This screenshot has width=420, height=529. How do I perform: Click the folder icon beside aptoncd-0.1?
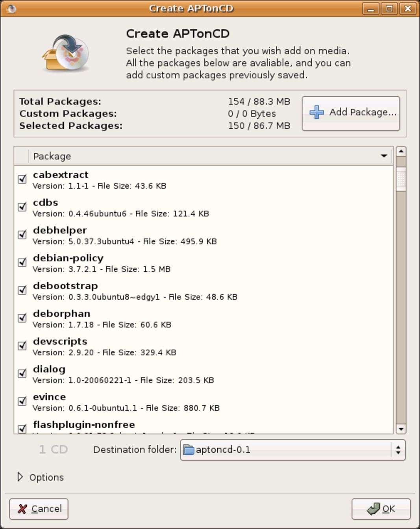point(189,449)
